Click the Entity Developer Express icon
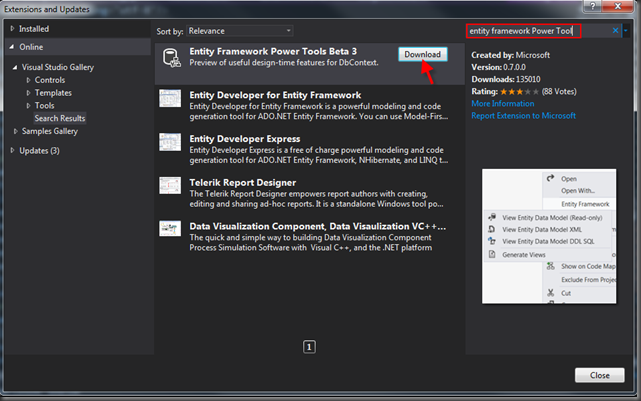 pos(170,142)
